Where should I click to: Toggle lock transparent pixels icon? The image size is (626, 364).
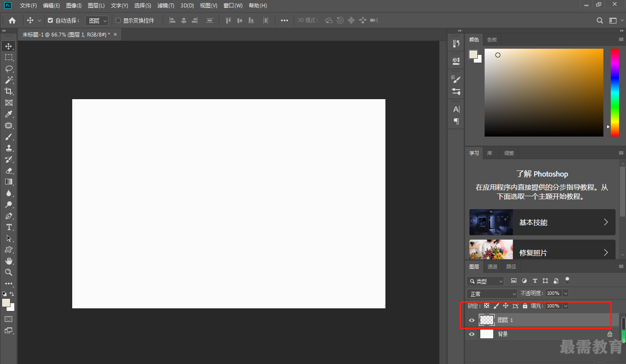(487, 306)
